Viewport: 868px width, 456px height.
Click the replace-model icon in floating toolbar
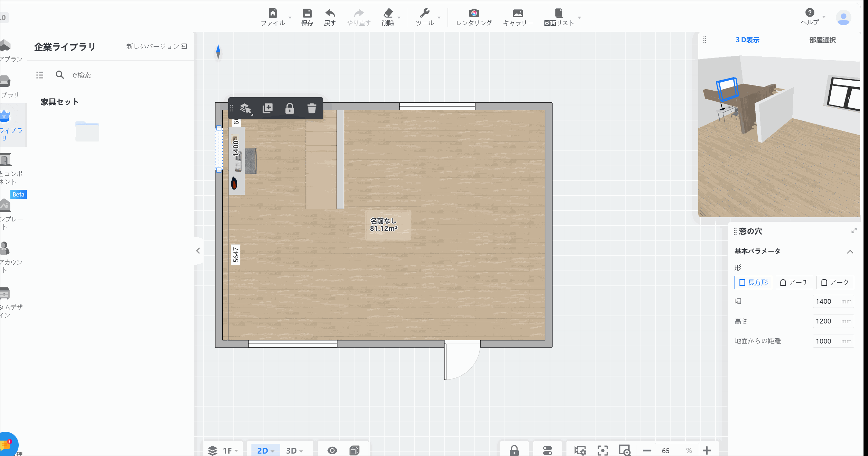246,109
